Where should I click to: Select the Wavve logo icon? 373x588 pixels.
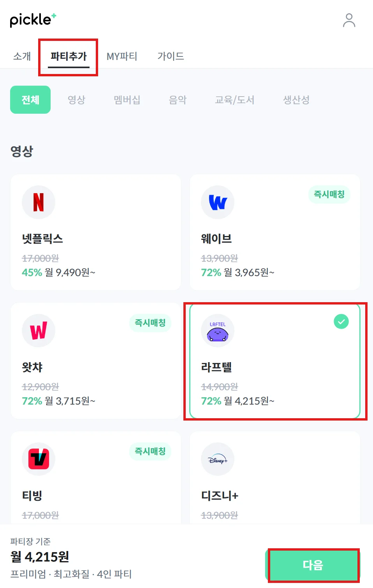[x=218, y=202]
